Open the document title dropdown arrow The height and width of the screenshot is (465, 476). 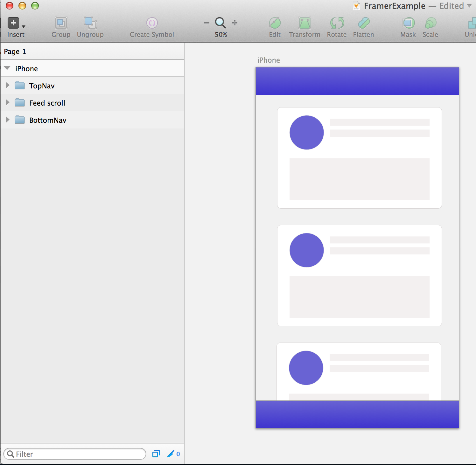tap(469, 6)
